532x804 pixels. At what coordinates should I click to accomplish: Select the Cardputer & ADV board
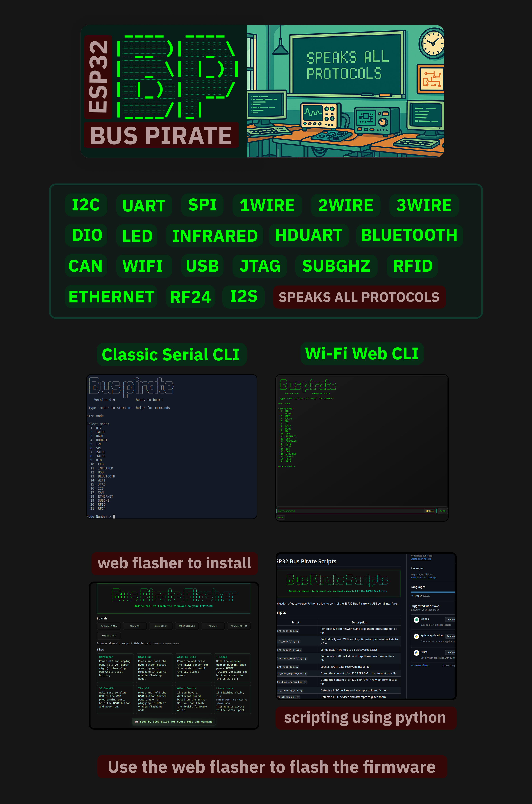[x=109, y=626]
